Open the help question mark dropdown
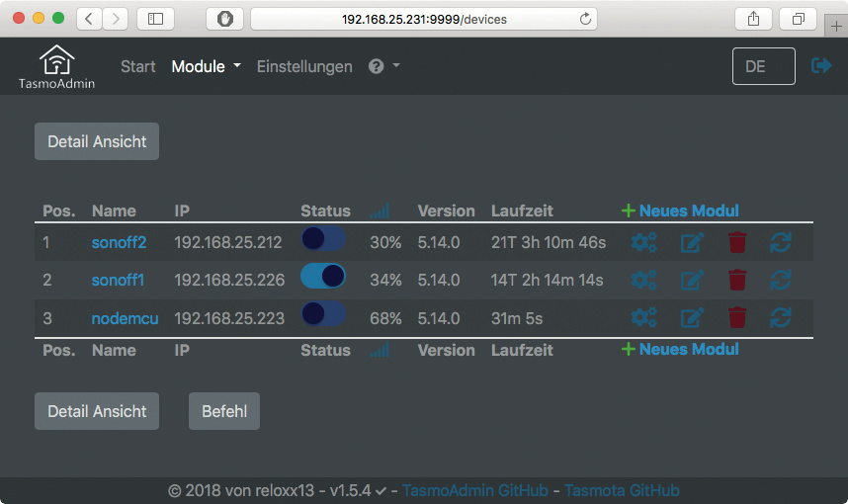 tap(383, 66)
